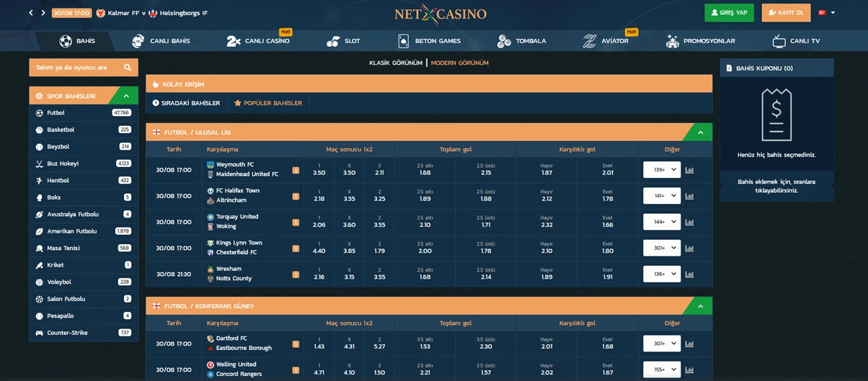868x381 pixels.
Task: Click the orange badge next to Weymouth FC match
Action: 296,171
